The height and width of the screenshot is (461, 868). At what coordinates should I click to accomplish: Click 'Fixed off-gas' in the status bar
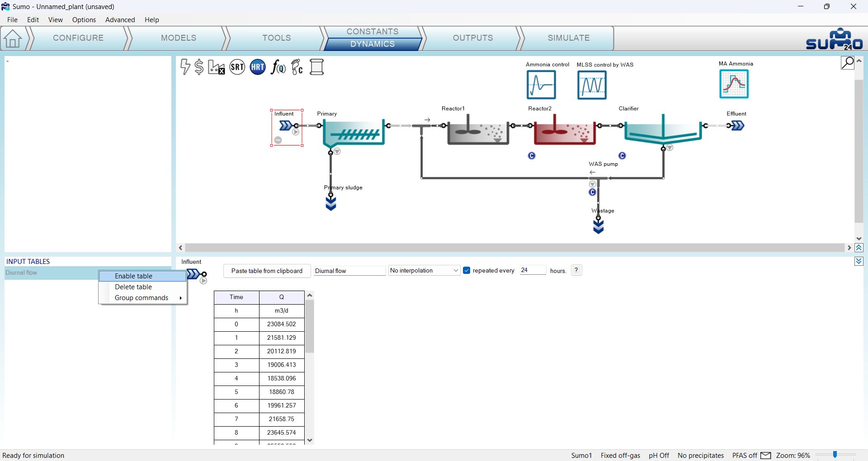[x=620, y=456]
